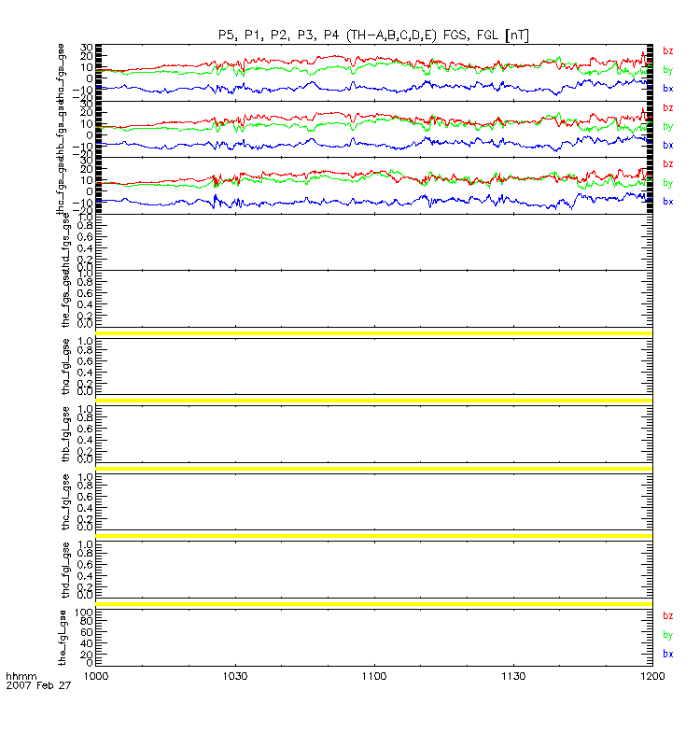This screenshot has width=700, height=747.
Task: Click the plot title 'P5, P1, P2, P3, P4 (TH-A,B,C,D,E) FGS, FGL [nT]'
Action: [373, 35]
